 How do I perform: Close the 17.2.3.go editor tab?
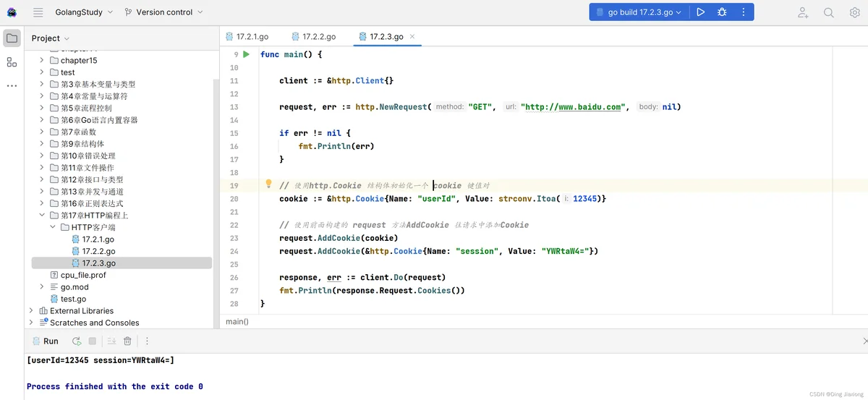click(x=412, y=36)
